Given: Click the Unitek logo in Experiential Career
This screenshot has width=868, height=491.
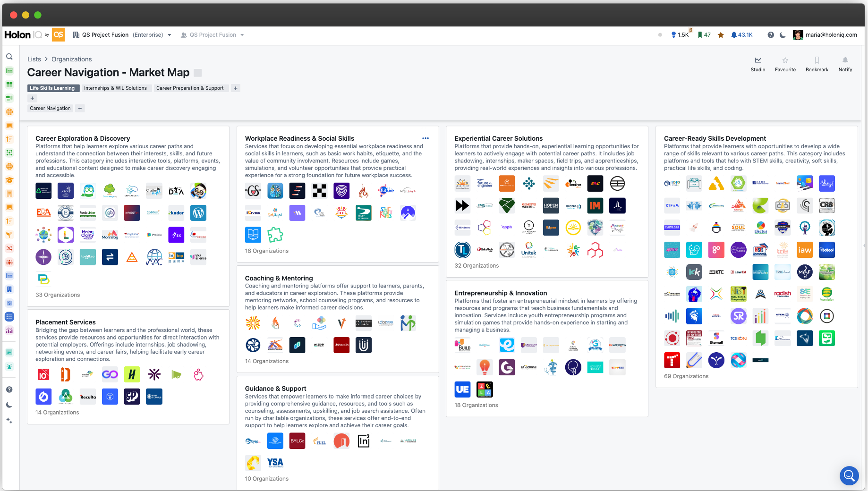Looking at the screenshot, I should (529, 249).
